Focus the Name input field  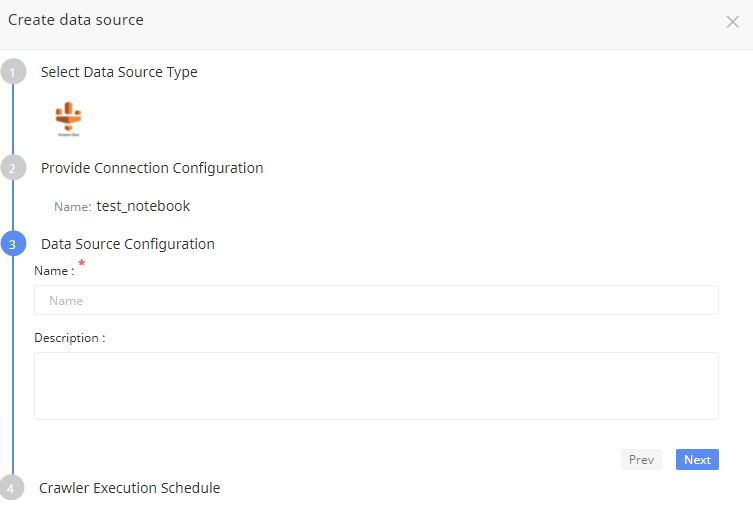[376, 300]
